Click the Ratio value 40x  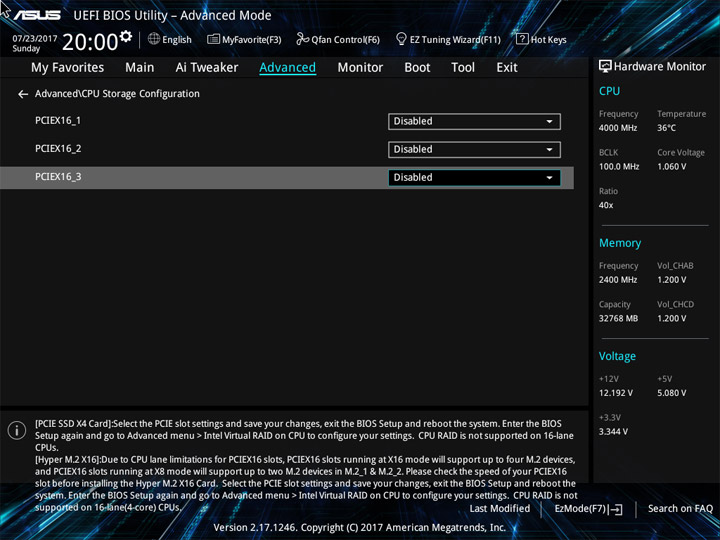point(606,205)
